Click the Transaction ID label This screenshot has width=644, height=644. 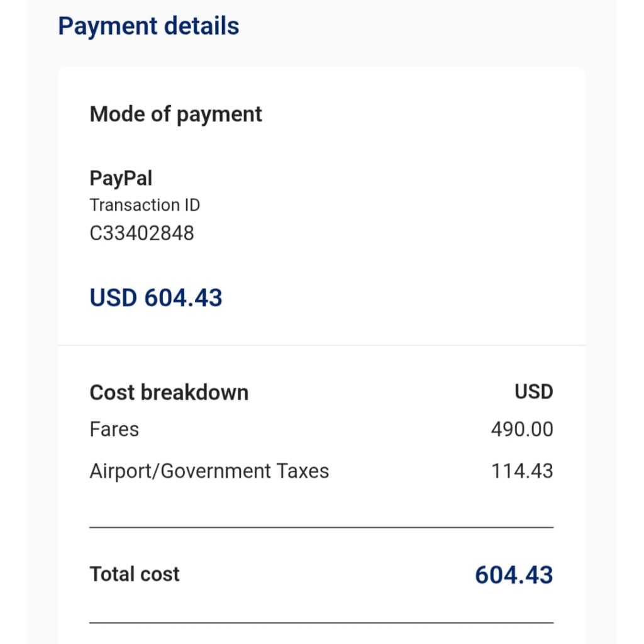pos(145,205)
